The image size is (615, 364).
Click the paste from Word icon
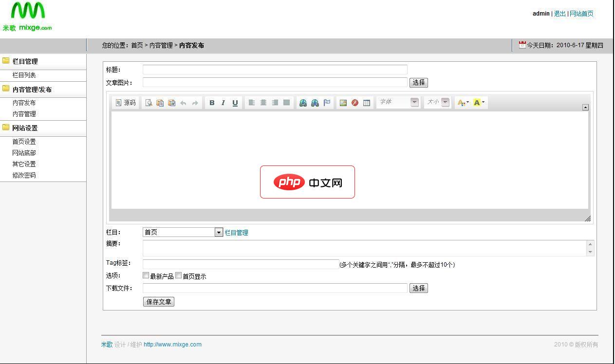[171, 102]
